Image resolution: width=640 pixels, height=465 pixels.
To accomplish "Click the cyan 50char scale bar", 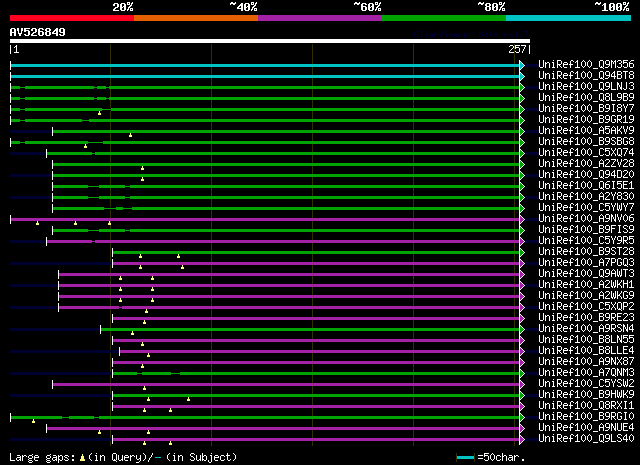I will coord(465,457).
